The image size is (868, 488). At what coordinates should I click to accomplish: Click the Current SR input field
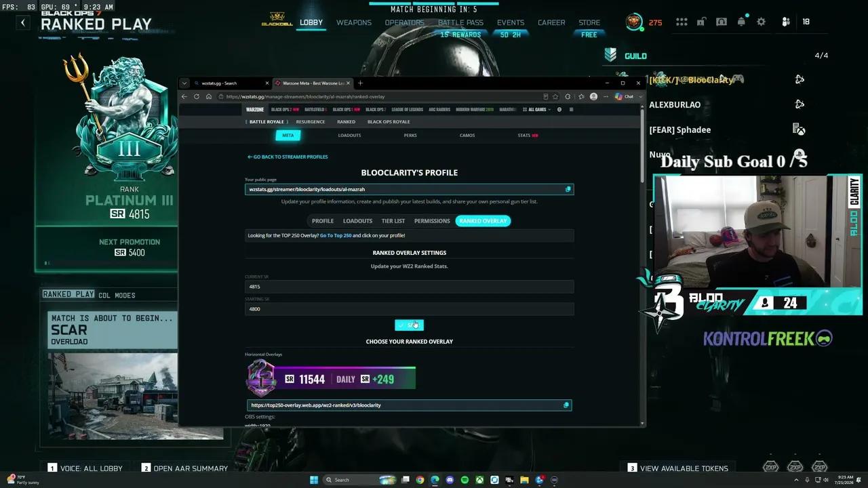pos(410,287)
